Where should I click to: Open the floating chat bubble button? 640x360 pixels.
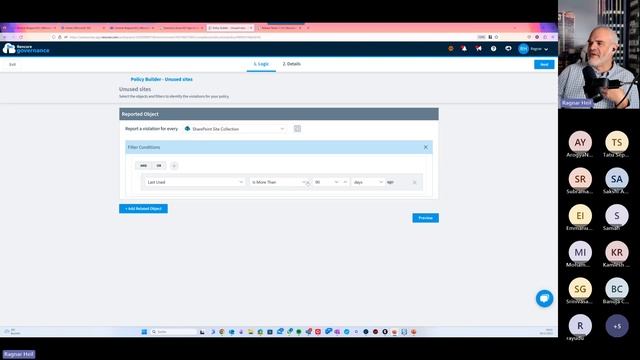[x=544, y=298]
